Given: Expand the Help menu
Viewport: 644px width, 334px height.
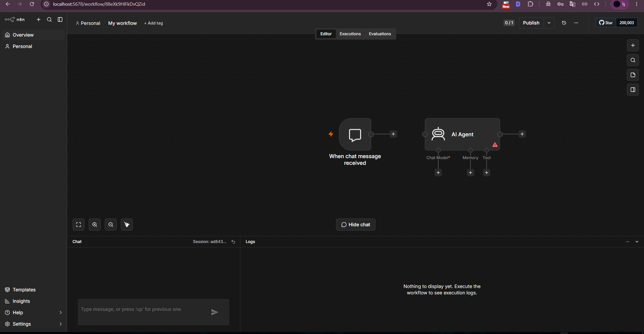Looking at the screenshot, I should [x=33, y=313].
